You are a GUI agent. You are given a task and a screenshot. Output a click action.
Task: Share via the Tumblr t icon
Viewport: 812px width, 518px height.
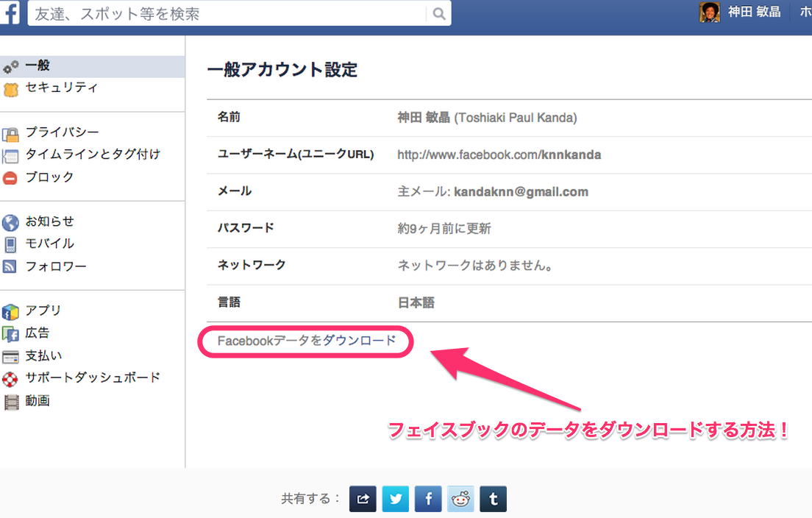[x=493, y=499]
